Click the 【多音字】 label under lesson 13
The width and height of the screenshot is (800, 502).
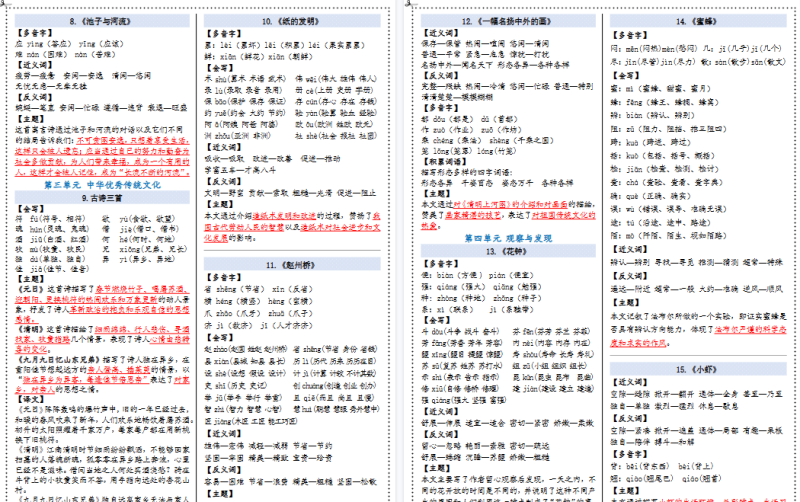click(x=439, y=264)
